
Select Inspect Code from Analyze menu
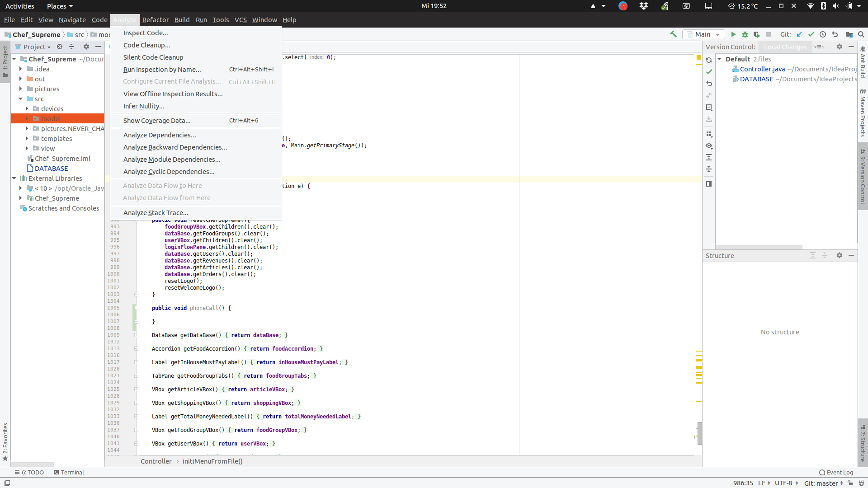(x=146, y=33)
